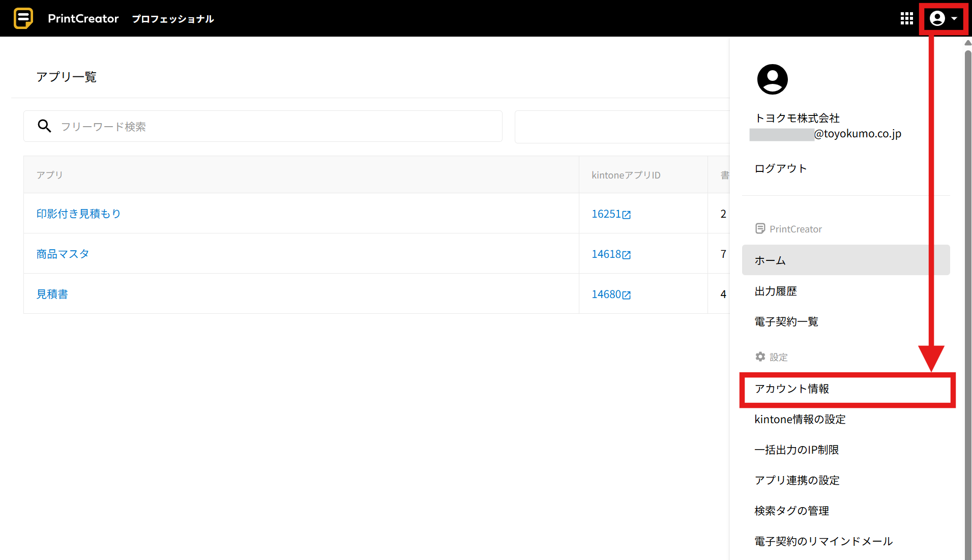
Task: Click the magnifier search icon
Action: click(45, 126)
